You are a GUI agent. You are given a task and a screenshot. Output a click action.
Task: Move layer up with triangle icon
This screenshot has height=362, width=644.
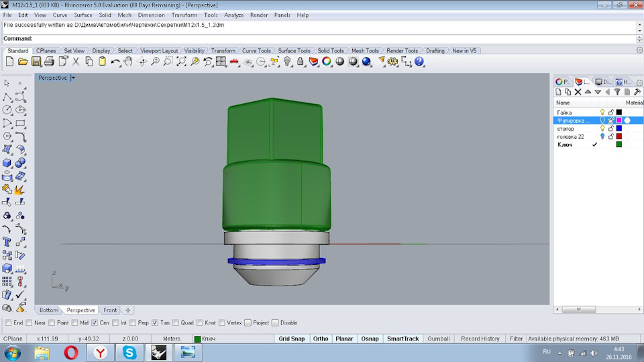tap(588, 92)
